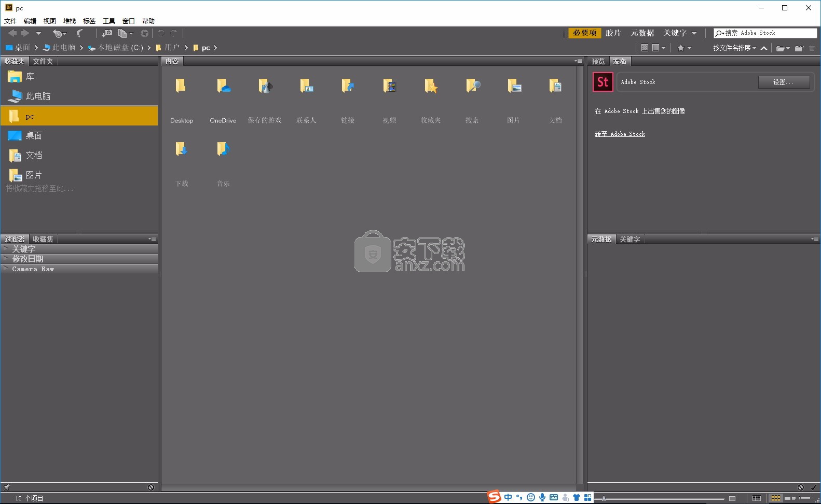This screenshot has width=821, height=504.
Task: Open the search magnifier options dropdown
Action: pyautogui.click(x=720, y=33)
